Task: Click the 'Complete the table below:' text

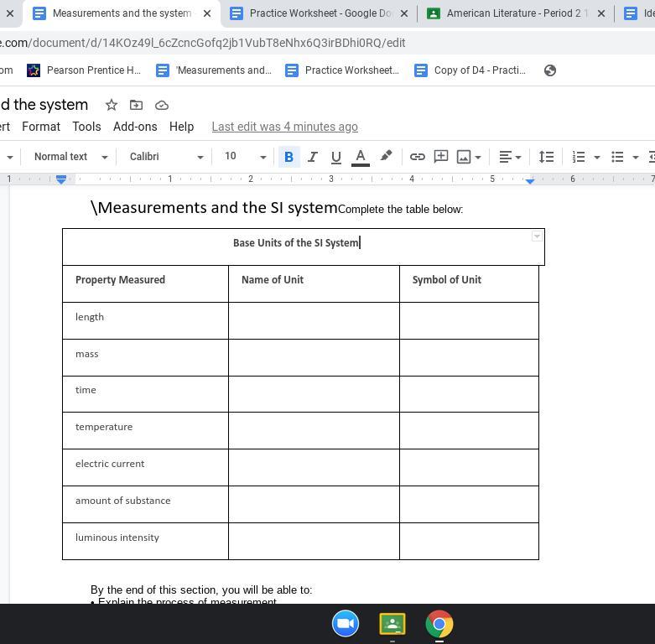Action: tap(401, 210)
